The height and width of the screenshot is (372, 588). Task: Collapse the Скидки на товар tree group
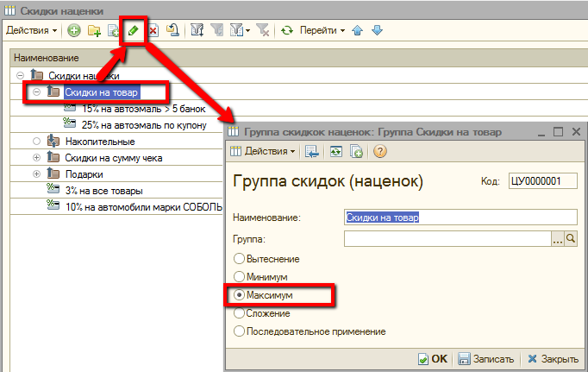[x=36, y=91]
